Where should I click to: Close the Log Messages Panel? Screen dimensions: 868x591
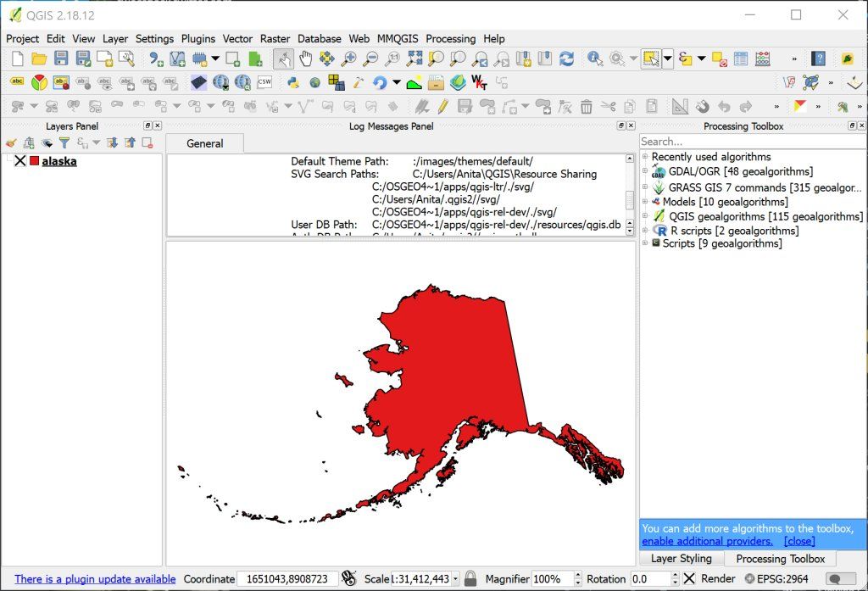[x=631, y=125]
